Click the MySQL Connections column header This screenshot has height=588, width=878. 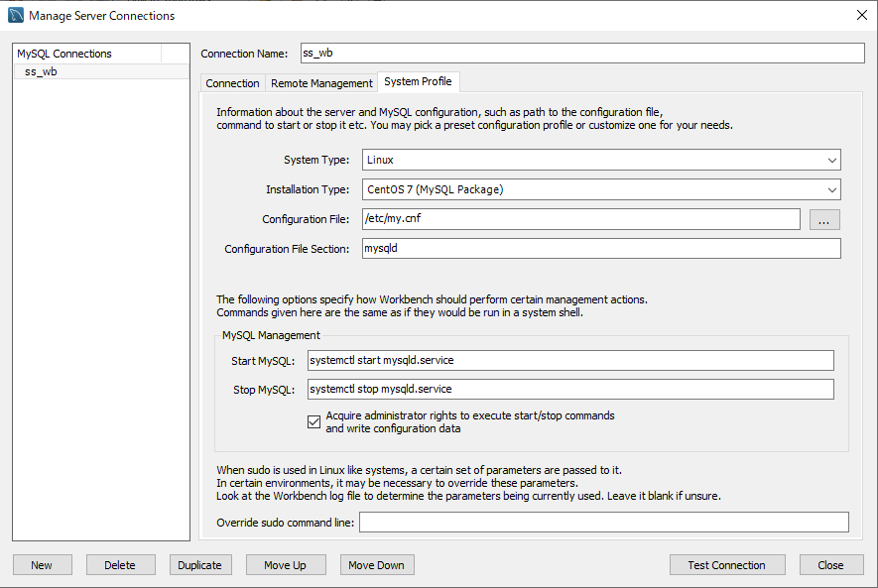(x=88, y=54)
